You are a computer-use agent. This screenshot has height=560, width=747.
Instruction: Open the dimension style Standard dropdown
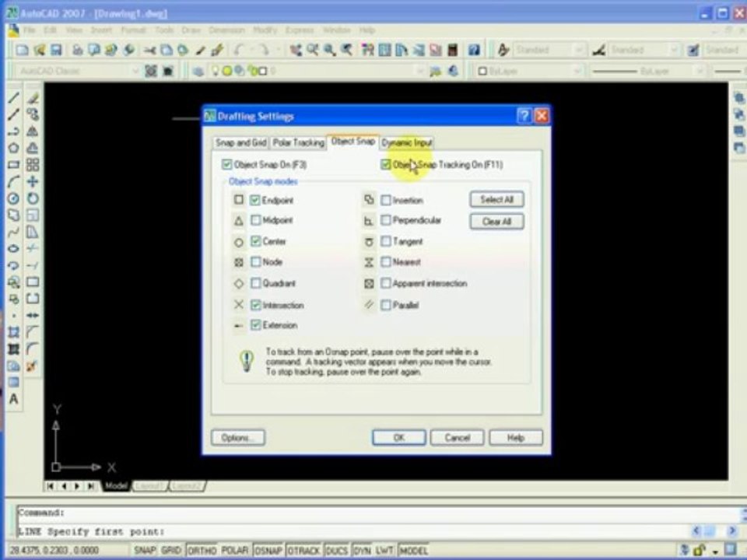tap(674, 50)
